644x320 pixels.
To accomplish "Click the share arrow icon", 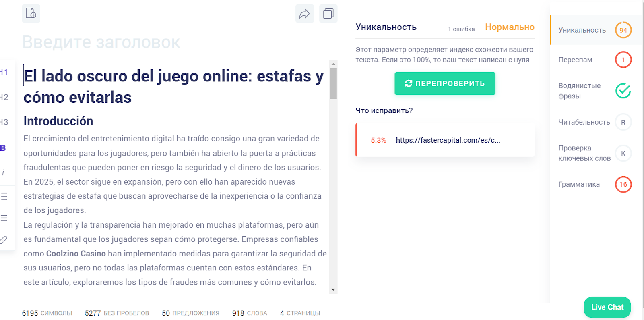I will click(x=304, y=14).
